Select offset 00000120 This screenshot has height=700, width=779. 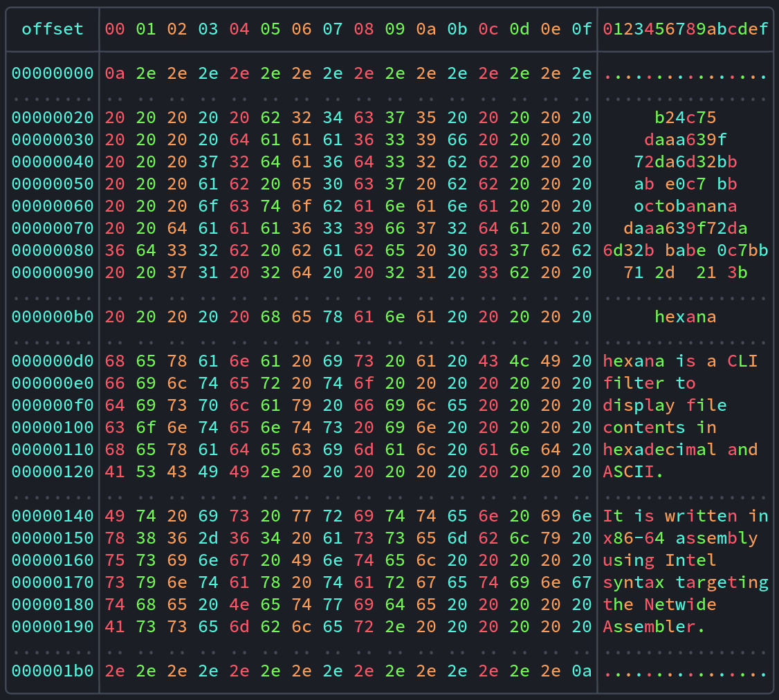point(53,472)
